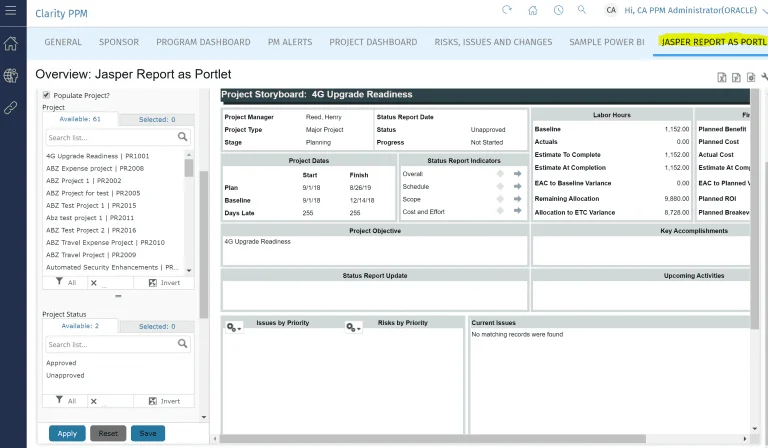Click the Export to Excel icon

(x=721, y=77)
